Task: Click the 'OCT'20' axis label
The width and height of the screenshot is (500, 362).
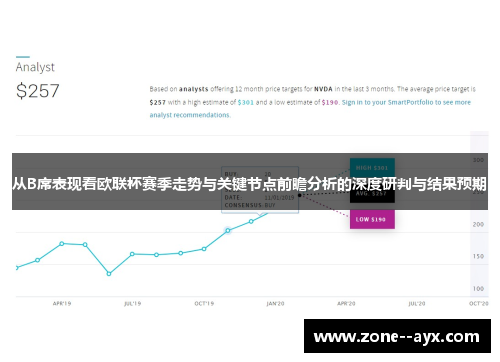Action: [479, 304]
